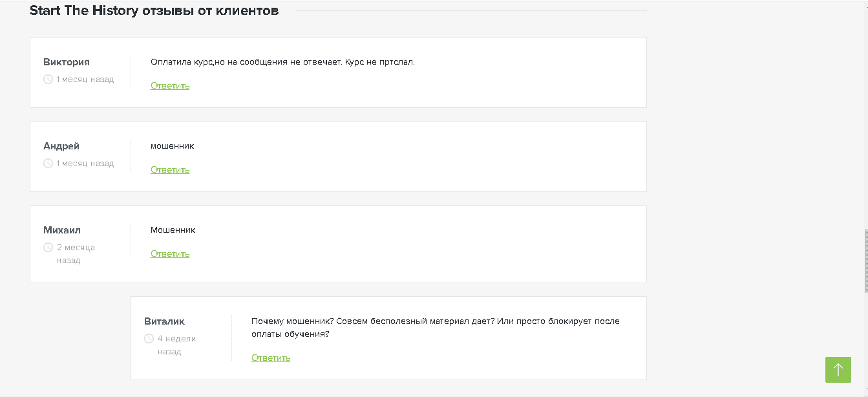This screenshot has height=397, width=868.
Task: Reply to Виталик's question using Ответить
Action: point(270,357)
